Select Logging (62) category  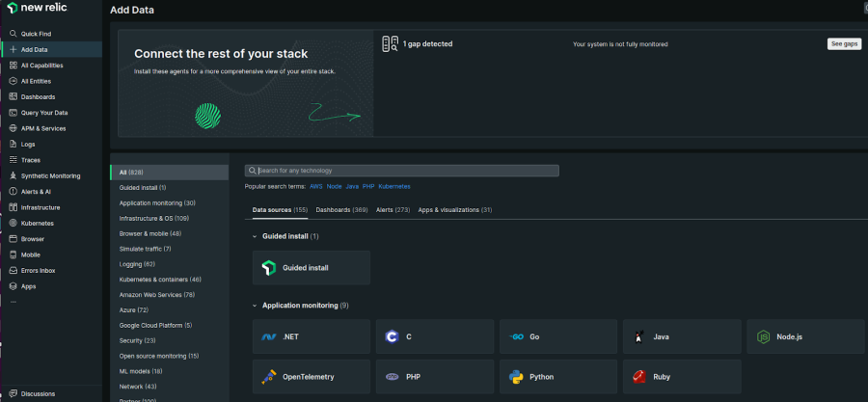170,264
